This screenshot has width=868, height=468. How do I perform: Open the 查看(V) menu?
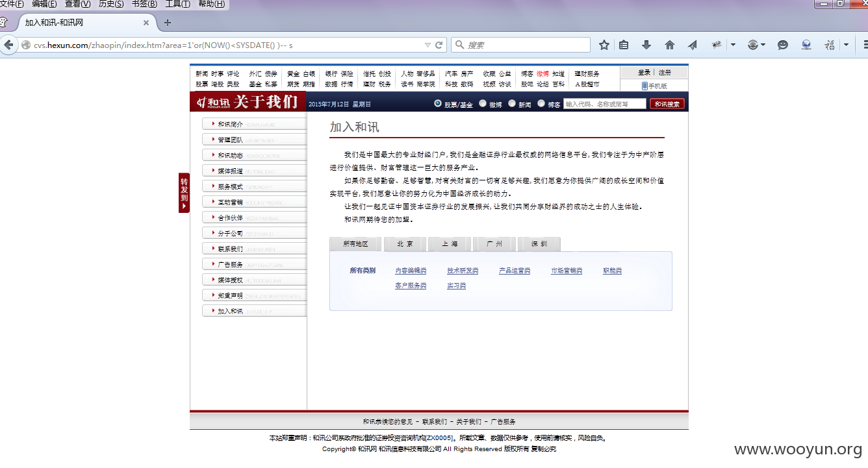[x=77, y=4]
